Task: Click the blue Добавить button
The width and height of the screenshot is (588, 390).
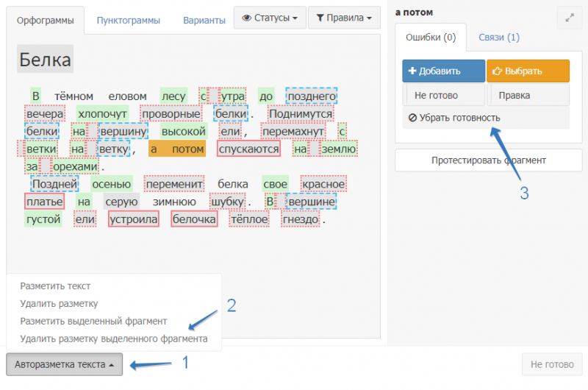Action: [x=443, y=71]
